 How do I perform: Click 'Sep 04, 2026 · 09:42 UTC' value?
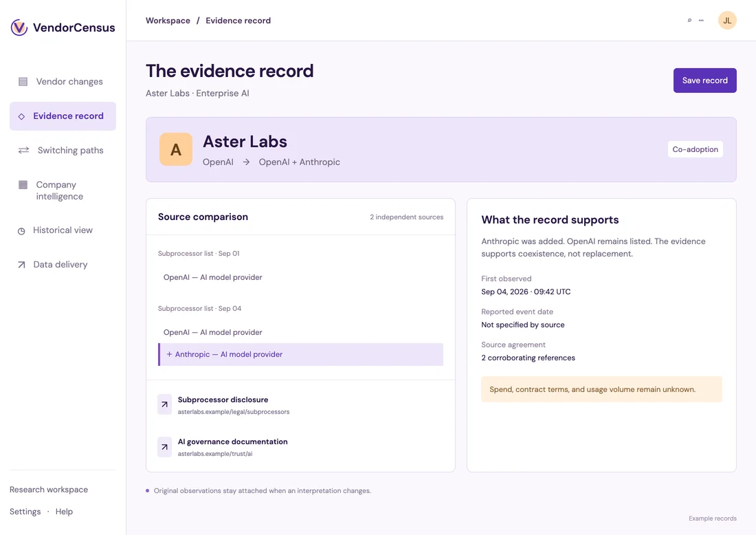[x=526, y=292]
